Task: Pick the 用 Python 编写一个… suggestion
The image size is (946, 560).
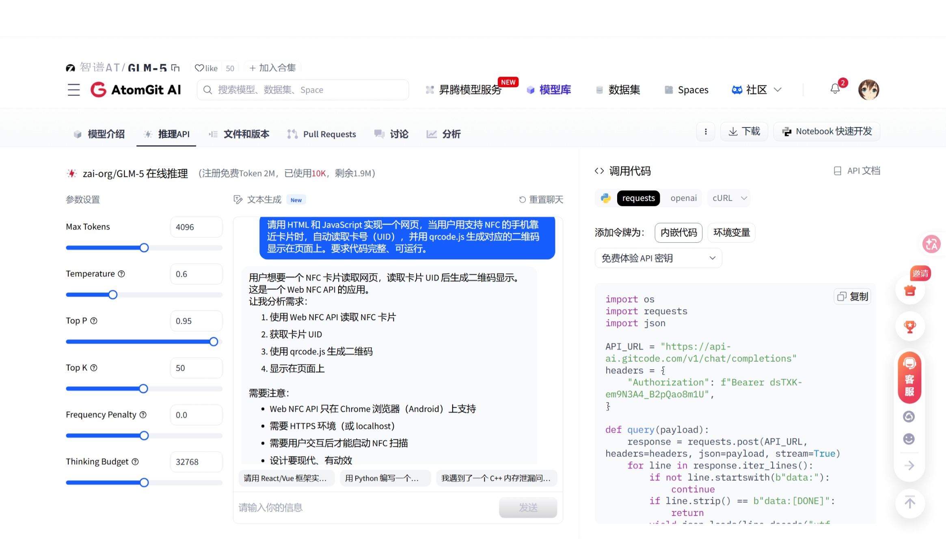Action: 385,478
